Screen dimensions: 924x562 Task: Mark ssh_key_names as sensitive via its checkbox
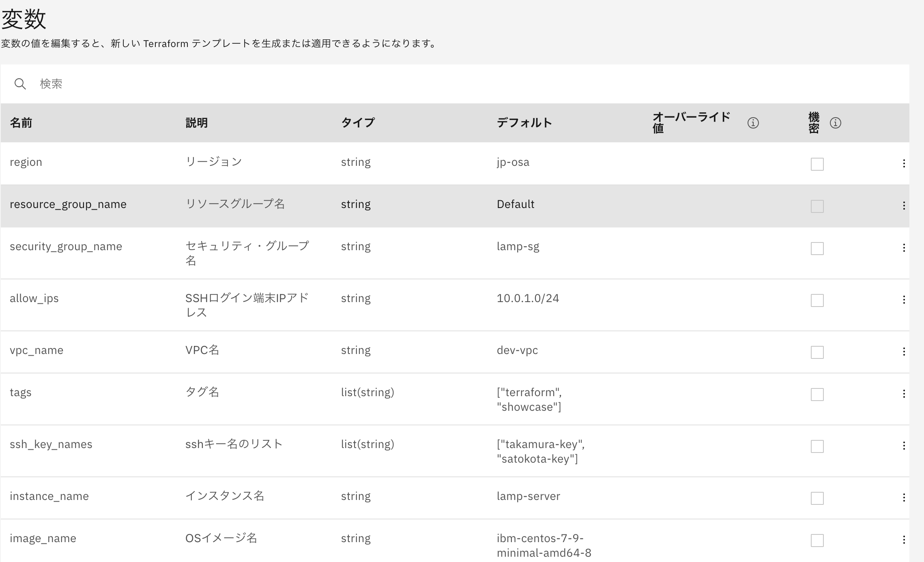pos(817,446)
